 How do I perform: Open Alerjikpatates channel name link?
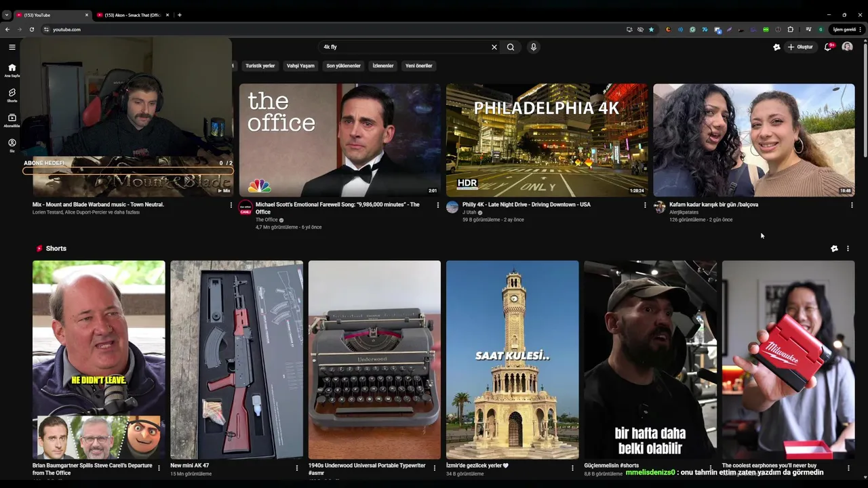point(684,212)
